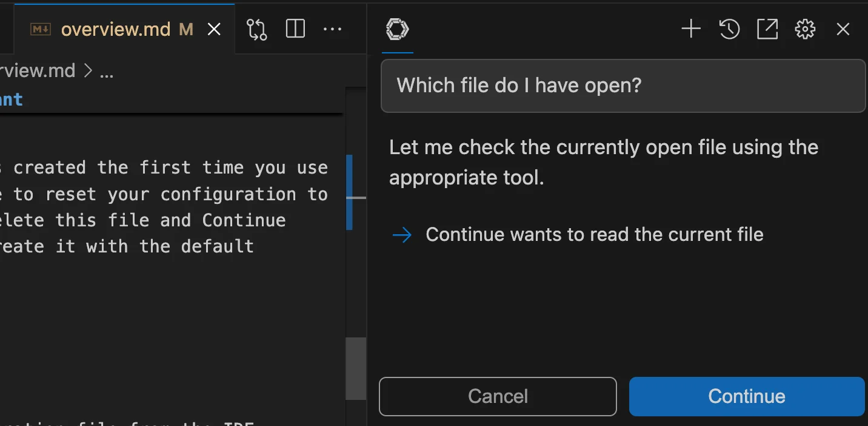Close the overview.md editor tab
868x426 pixels.
(214, 29)
